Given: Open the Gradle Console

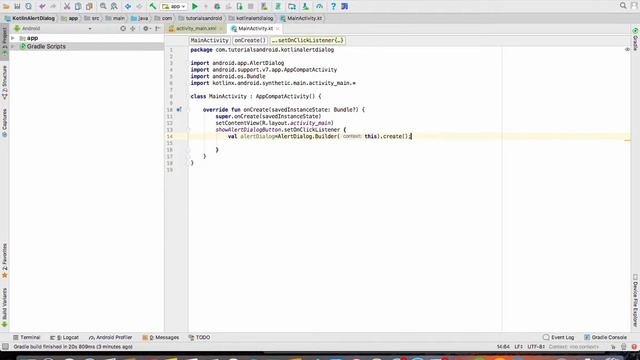Looking at the screenshot, I should tap(605, 338).
